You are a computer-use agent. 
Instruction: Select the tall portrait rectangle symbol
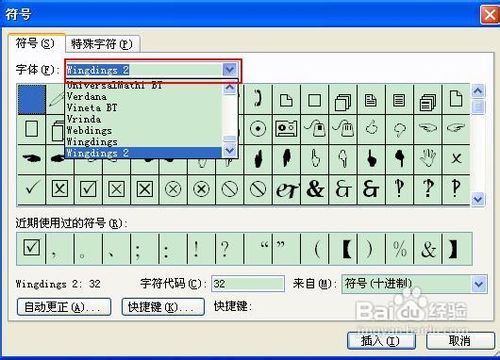(31, 129)
